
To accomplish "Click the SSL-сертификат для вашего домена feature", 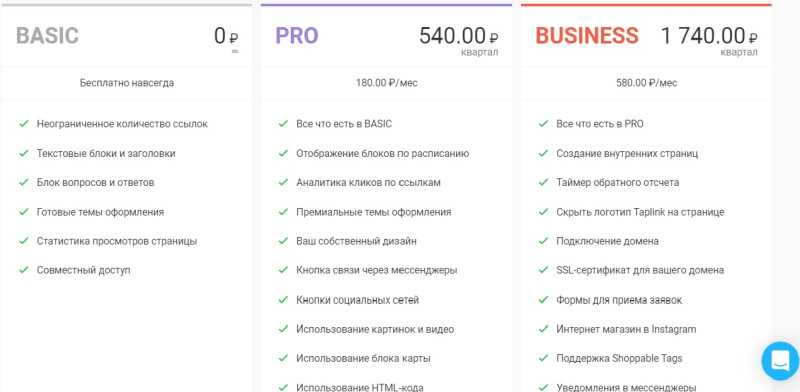I will click(x=640, y=270).
